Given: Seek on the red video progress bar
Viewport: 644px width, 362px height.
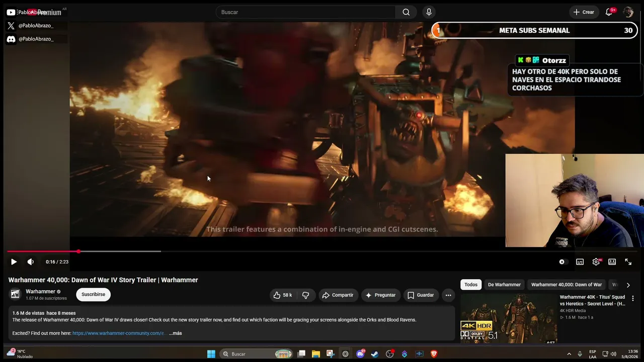Looking at the screenshot, I should pos(322,251).
